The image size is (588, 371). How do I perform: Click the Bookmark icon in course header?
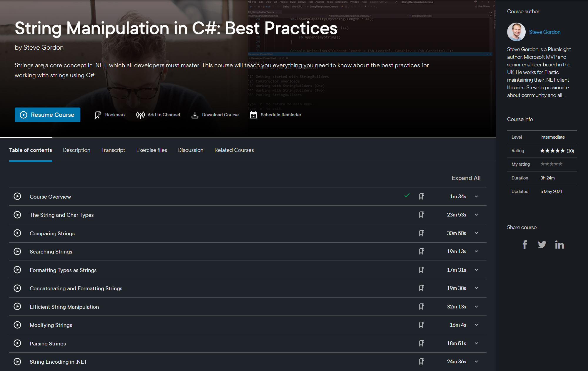98,115
